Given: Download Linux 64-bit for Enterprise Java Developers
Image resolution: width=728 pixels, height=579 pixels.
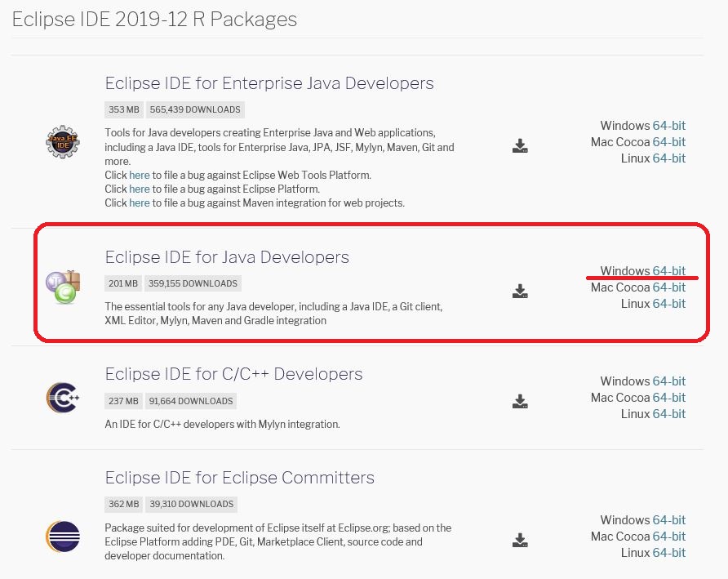Looking at the screenshot, I should (x=668, y=158).
